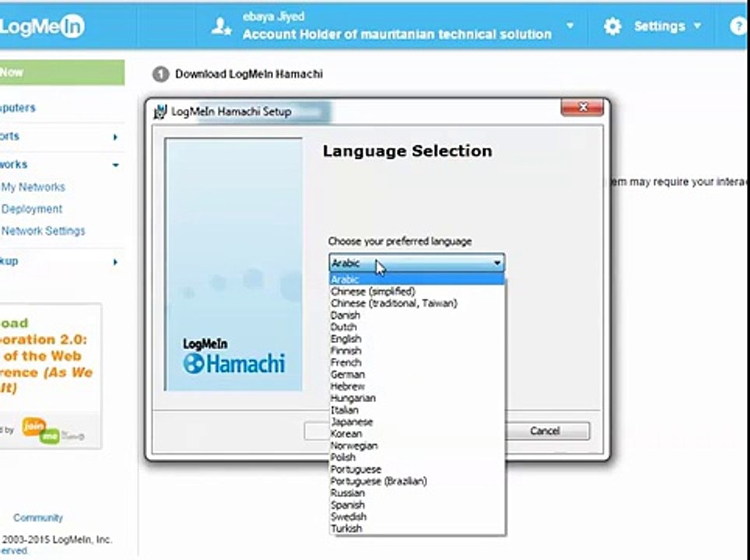Open My Networks in the sidebar
The image size is (750, 560).
click(x=33, y=187)
